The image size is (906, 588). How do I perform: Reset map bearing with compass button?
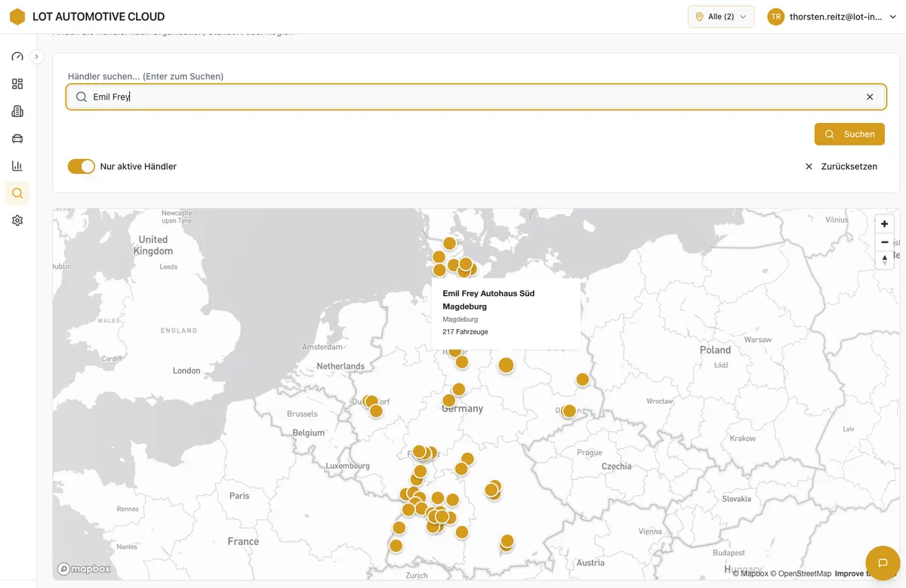(884, 260)
